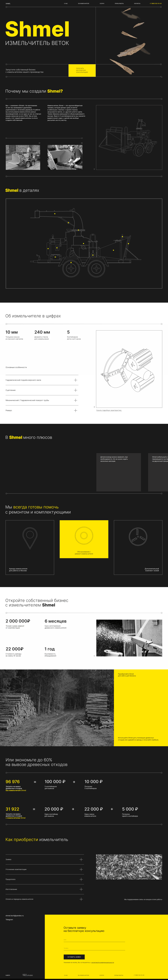Click the '5 000 ₽' single container loading figure
Image resolution: width=168 pixels, height=980 pixels.
[x=130, y=809]
